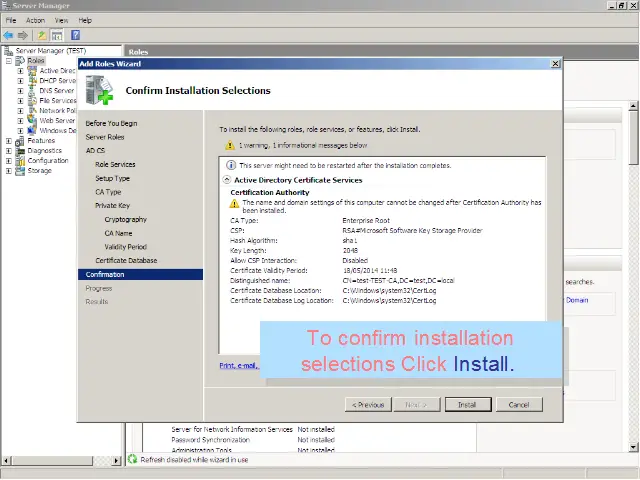Click the Back arrow toolbar icon
The height and width of the screenshot is (480, 640).
(9, 35)
